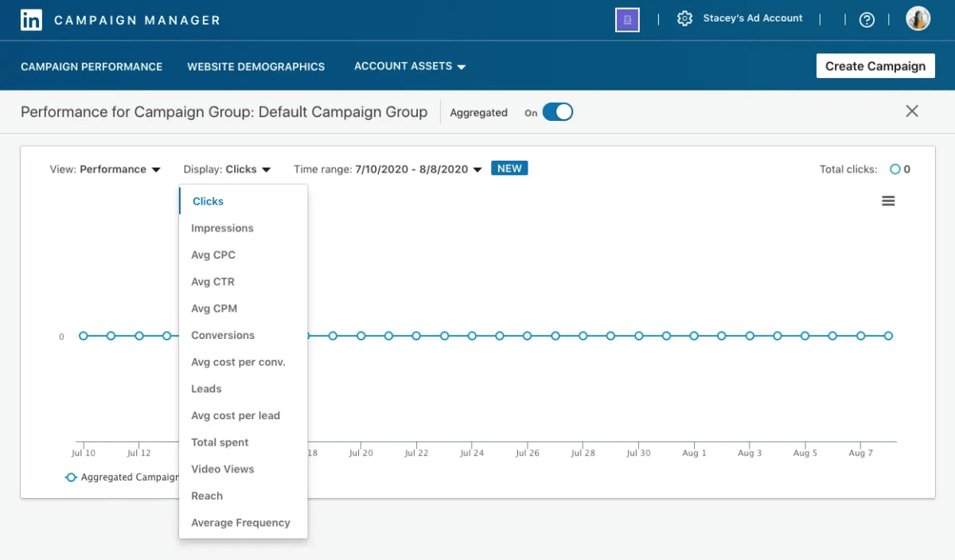Choose Conversions in the metrics list
Image resolution: width=955 pixels, height=560 pixels.
click(x=223, y=335)
